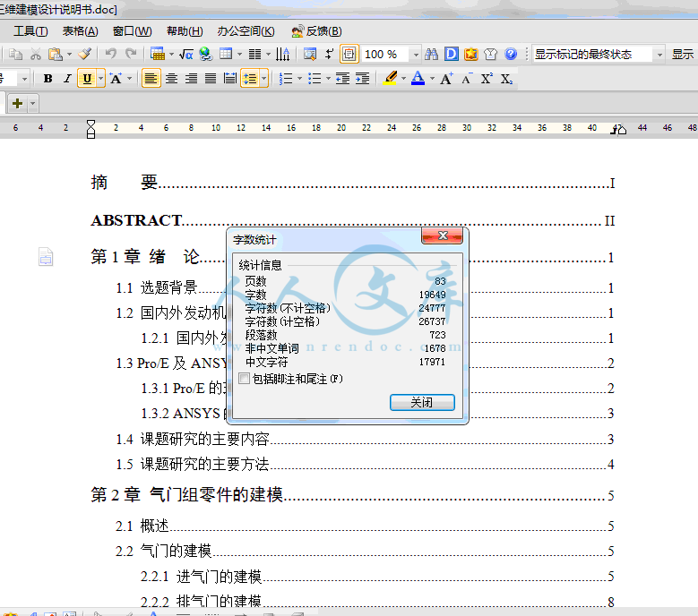This screenshot has width=698, height=616.
Task: Toggle the document map view button
Action: pyautogui.click(x=349, y=55)
